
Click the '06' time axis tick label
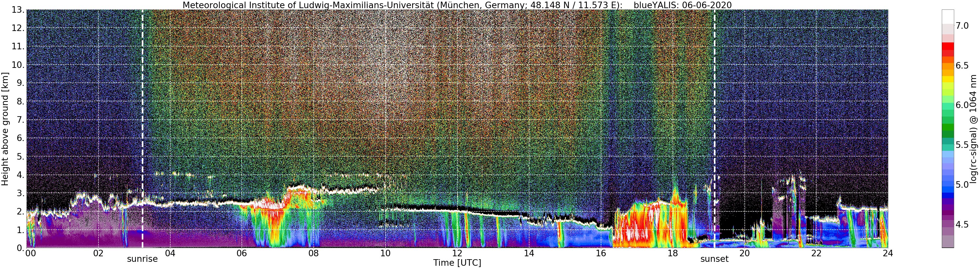[242, 253]
